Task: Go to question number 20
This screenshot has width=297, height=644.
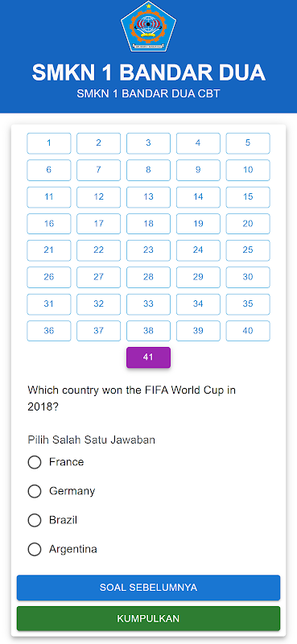Action: 248,224
